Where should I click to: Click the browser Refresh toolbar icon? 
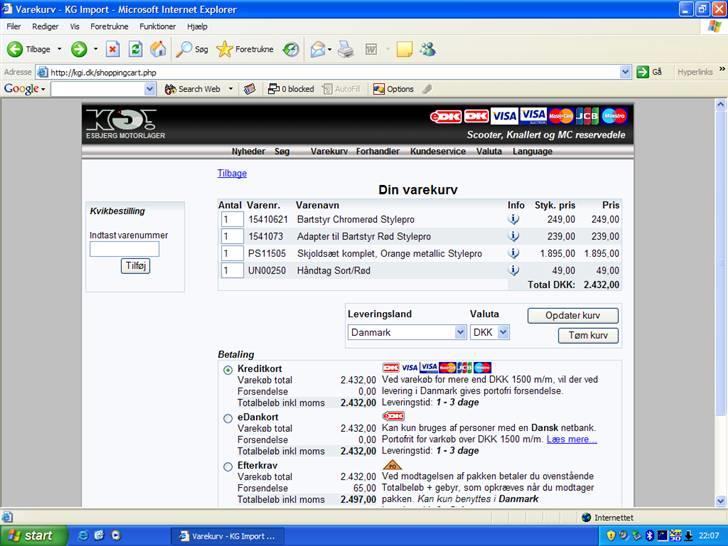(x=135, y=49)
